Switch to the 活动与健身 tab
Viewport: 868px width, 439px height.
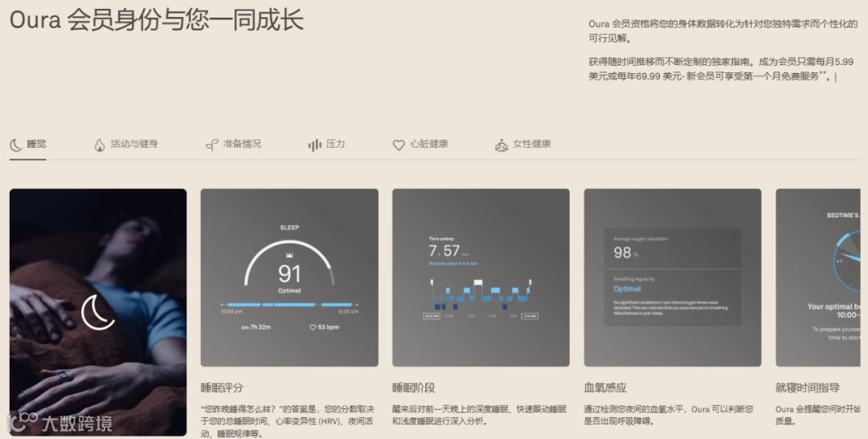(126, 145)
